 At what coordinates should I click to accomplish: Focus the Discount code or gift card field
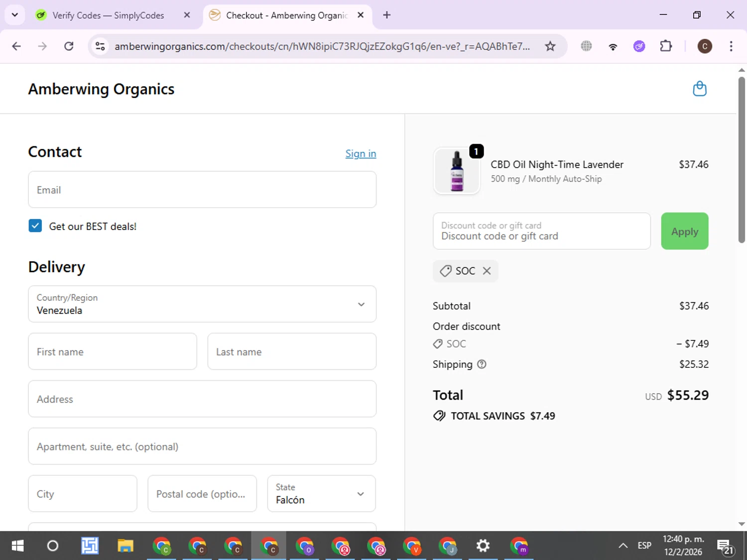coord(542,231)
